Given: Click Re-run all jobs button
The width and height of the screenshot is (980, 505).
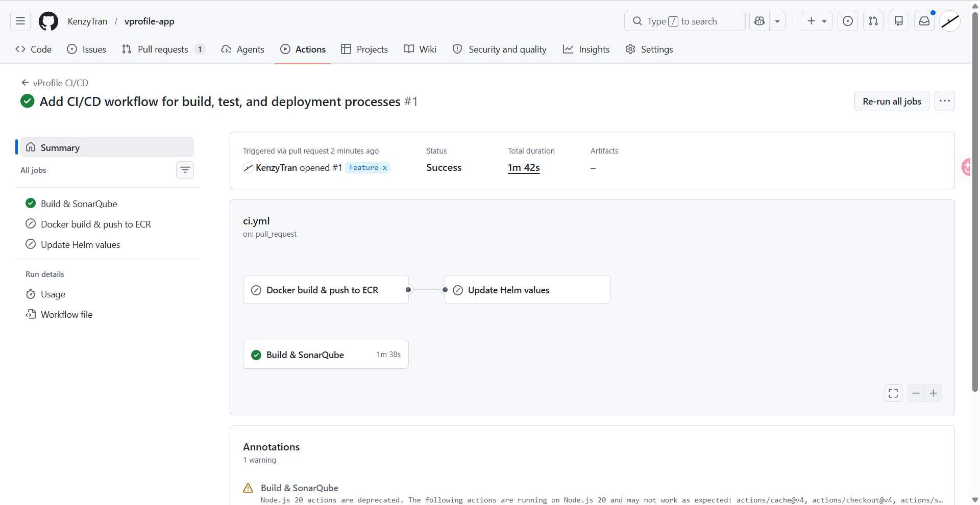Looking at the screenshot, I should [892, 101].
